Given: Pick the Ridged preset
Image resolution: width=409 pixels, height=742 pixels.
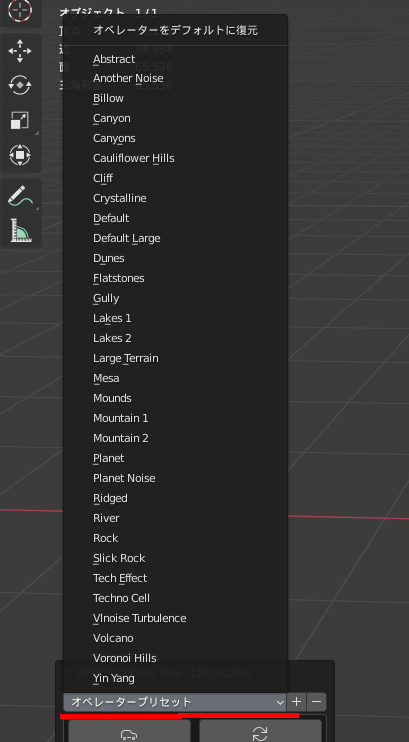Looking at the screenshot, I should pos(175,498).
